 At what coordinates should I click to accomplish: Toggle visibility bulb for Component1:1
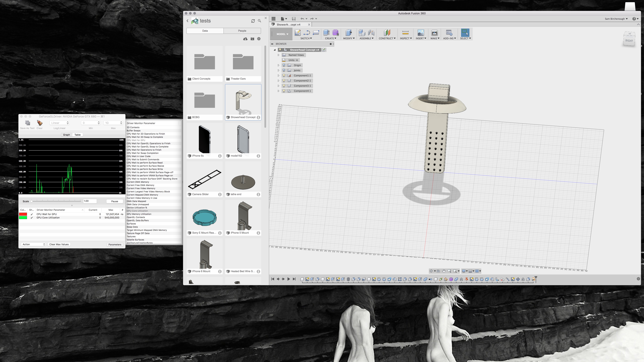pos(284,75)
